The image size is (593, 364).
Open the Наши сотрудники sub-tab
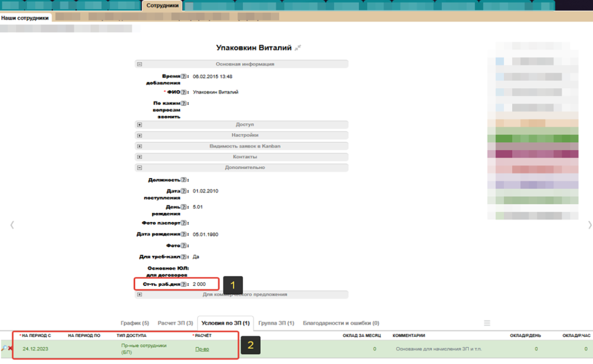tap(25, 18)
